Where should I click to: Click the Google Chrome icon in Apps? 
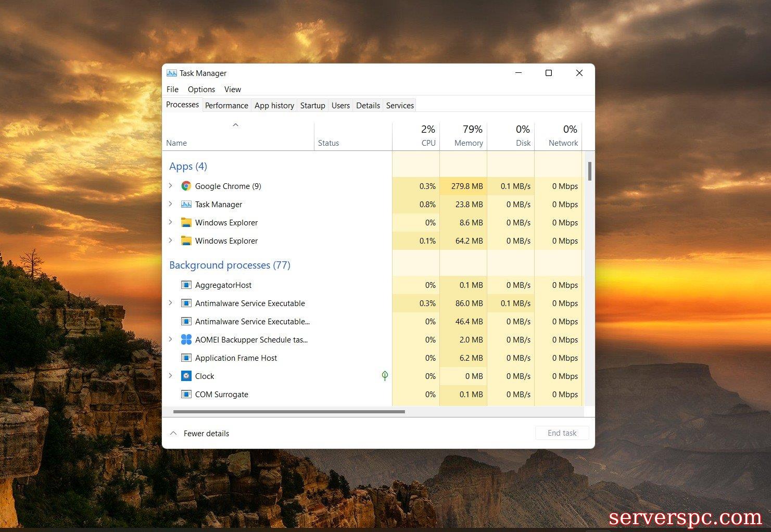(186, 186)
